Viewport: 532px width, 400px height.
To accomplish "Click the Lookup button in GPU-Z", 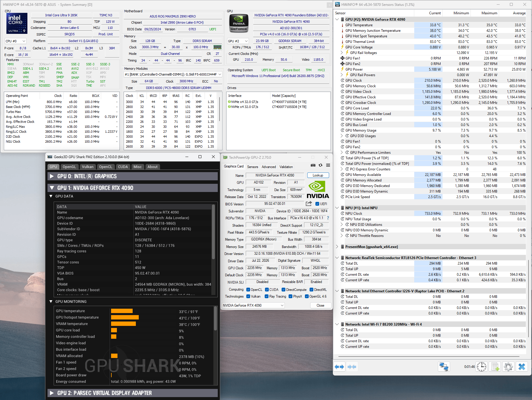I will click(318, 175).
